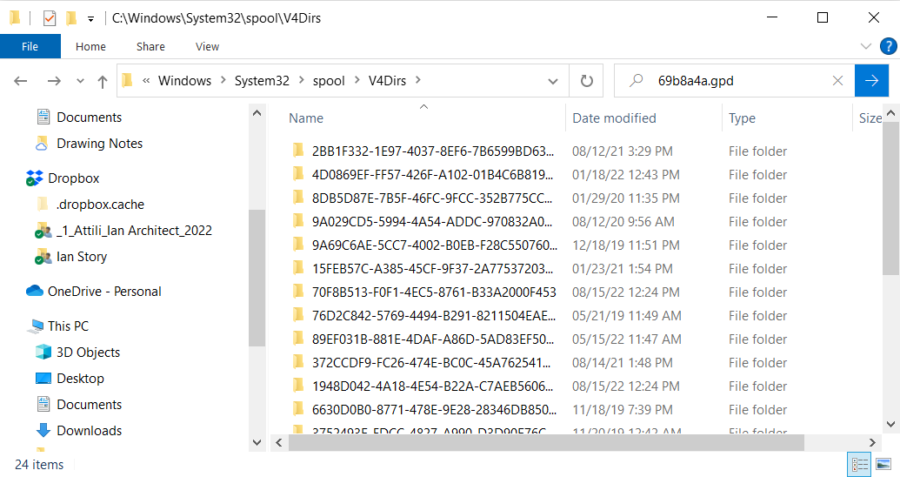Open the File menu
The width and height of the screenshot is (900, 477).
[30, 46]
